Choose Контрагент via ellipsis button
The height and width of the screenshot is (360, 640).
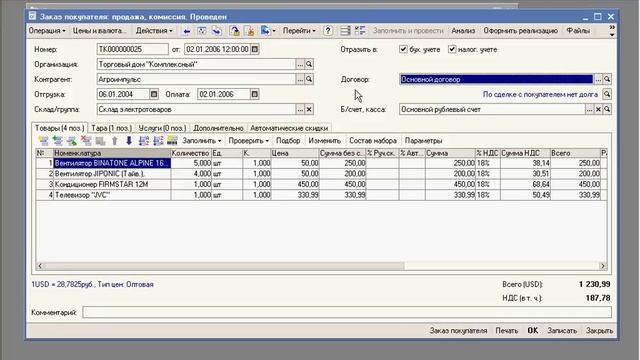coord(300,79)
